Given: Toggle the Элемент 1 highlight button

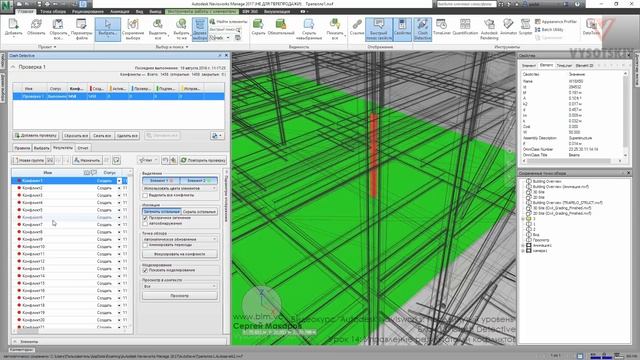Looking at the screenshot, I should point(161,180).
